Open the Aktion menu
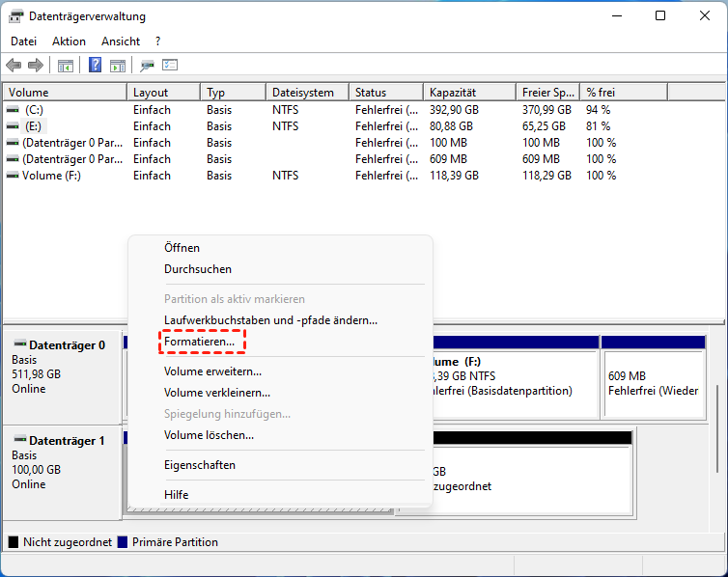728x577 pixels. (x=69, y=41)
